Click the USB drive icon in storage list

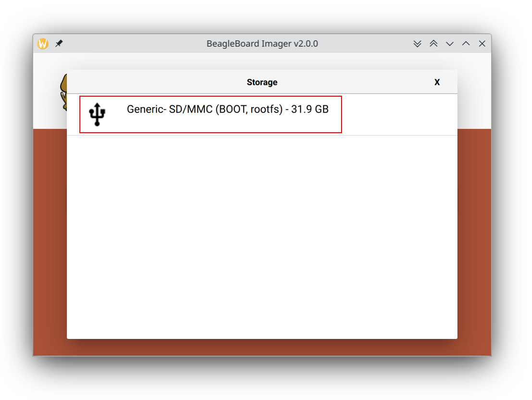point(97,114)
